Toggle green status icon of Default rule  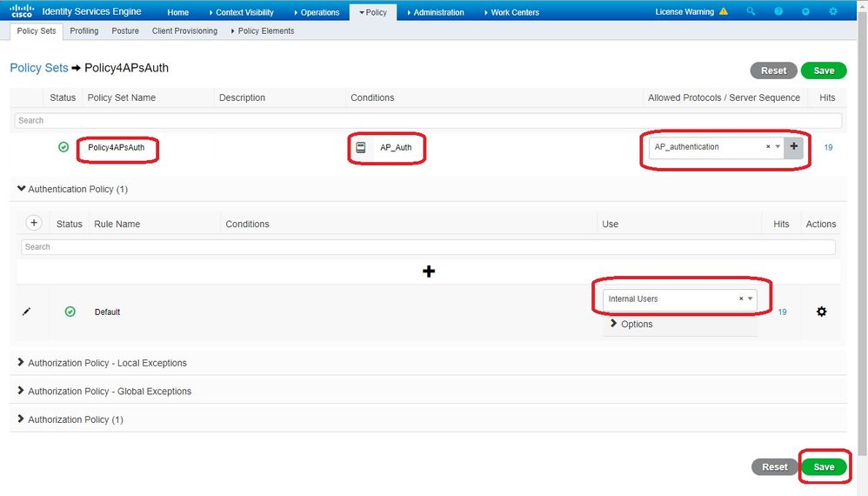(70, 312)
